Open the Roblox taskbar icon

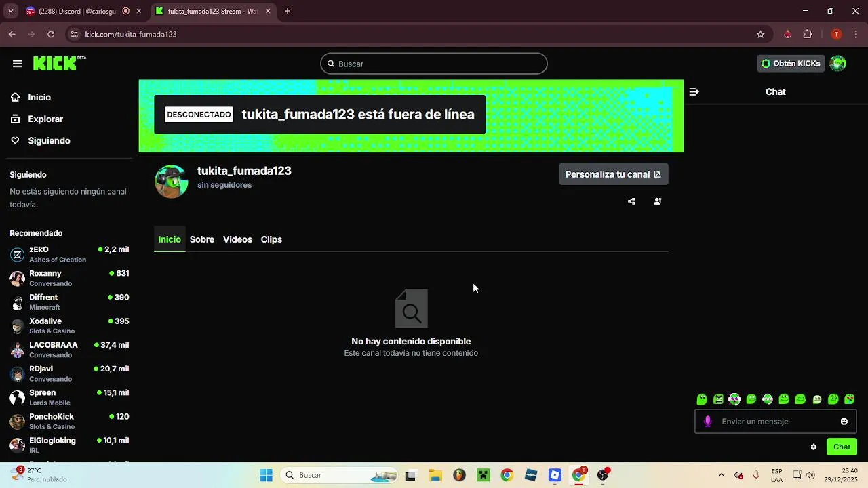click(x=555, y=476)
